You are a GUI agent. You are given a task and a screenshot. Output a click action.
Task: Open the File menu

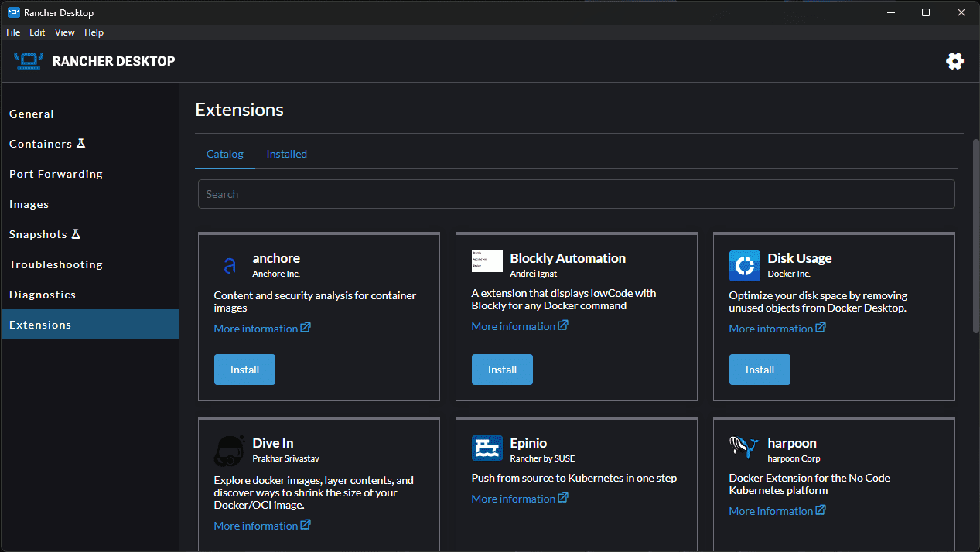click(x=13, y=32)
